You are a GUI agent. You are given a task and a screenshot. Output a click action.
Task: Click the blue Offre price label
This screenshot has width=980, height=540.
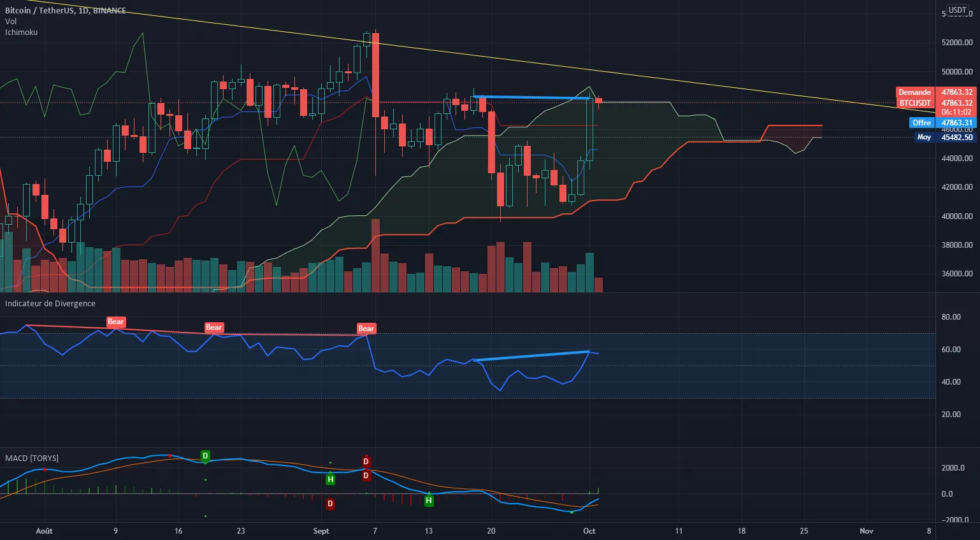coord(942,123)
